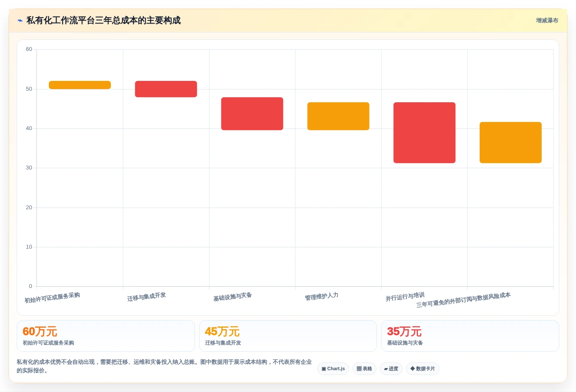The width and height of the screenshot is (576, 392).
Task: Click the y-axis value 20
Action: pyautogui.click(x=29, y=208)
